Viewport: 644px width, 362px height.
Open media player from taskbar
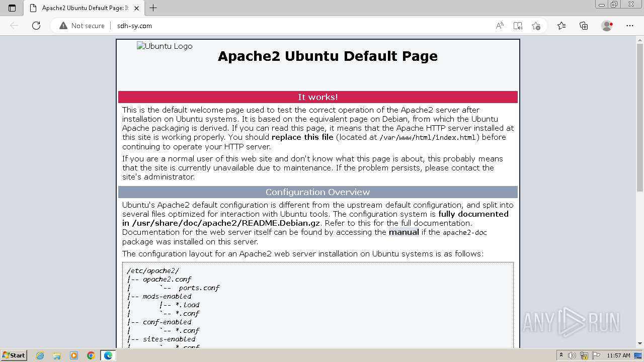[x=74, y=355]
